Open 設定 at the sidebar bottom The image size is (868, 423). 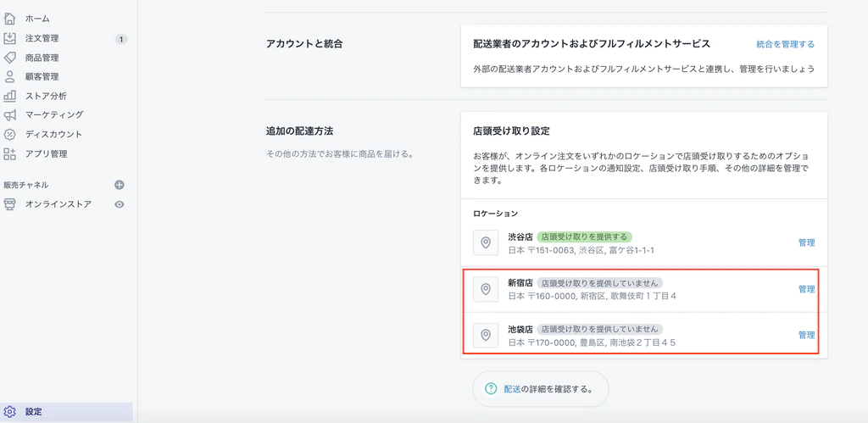point(66,412)
